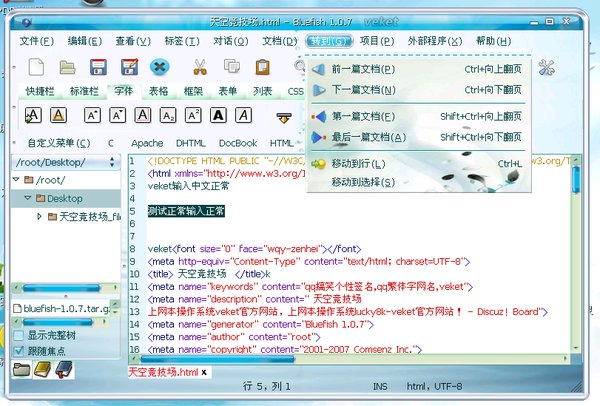The height and width of the screenshot is (406, 600).
Task: Switch to the 标准栏 toolbar tab
Action: [84, 91]
